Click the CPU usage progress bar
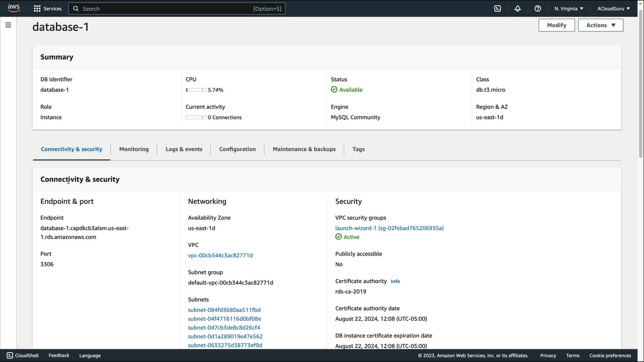644x362 pixels. click(x=196, y=90)
